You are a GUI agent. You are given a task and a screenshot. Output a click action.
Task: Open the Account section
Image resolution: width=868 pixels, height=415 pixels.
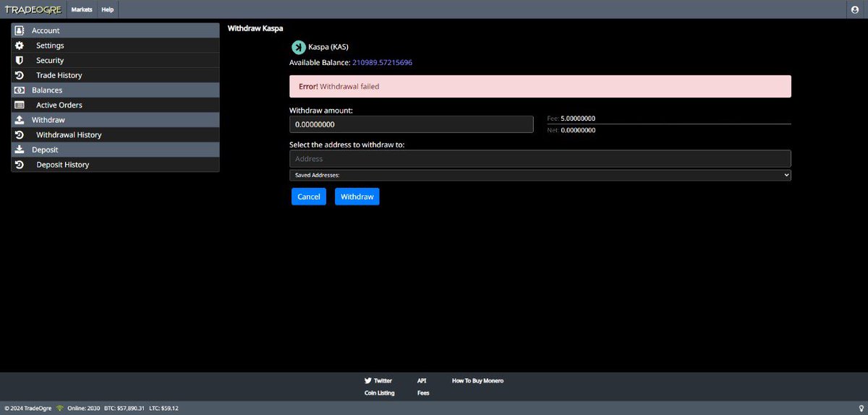115,30
